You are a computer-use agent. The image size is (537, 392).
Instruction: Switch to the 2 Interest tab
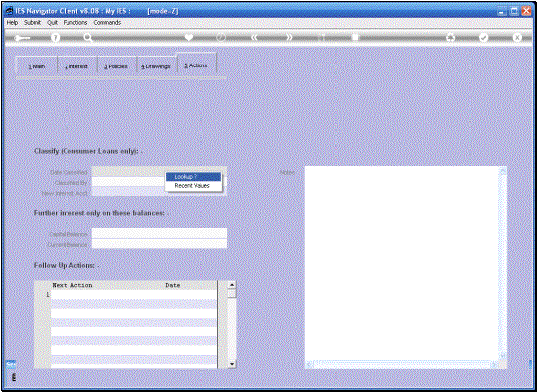76,66
